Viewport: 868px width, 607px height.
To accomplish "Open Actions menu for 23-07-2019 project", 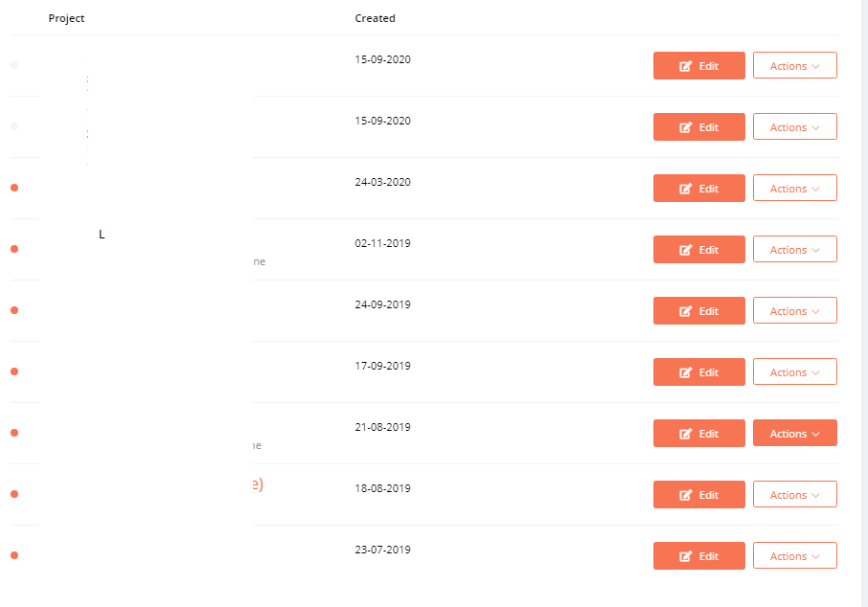I will click(794, 555).
